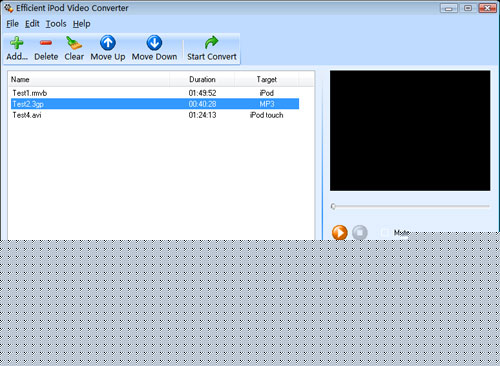Select the Test4.avi file row
The image size is (500, 366).
(x=155, y=115)
